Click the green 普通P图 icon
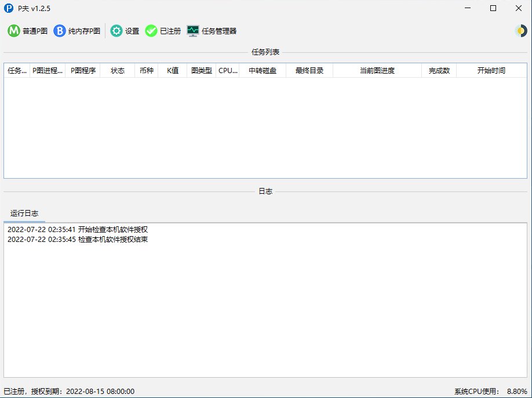 click(14, 31)
